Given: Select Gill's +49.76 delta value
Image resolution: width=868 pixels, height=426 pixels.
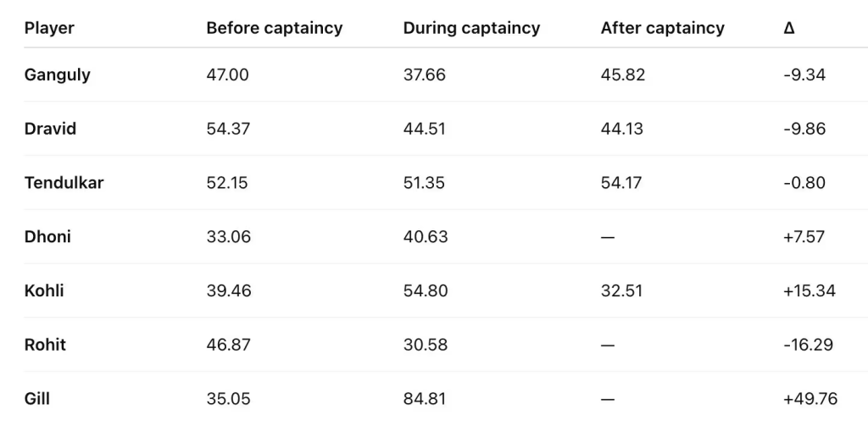Looking at the screenshot, I should [x=810, y=398].
